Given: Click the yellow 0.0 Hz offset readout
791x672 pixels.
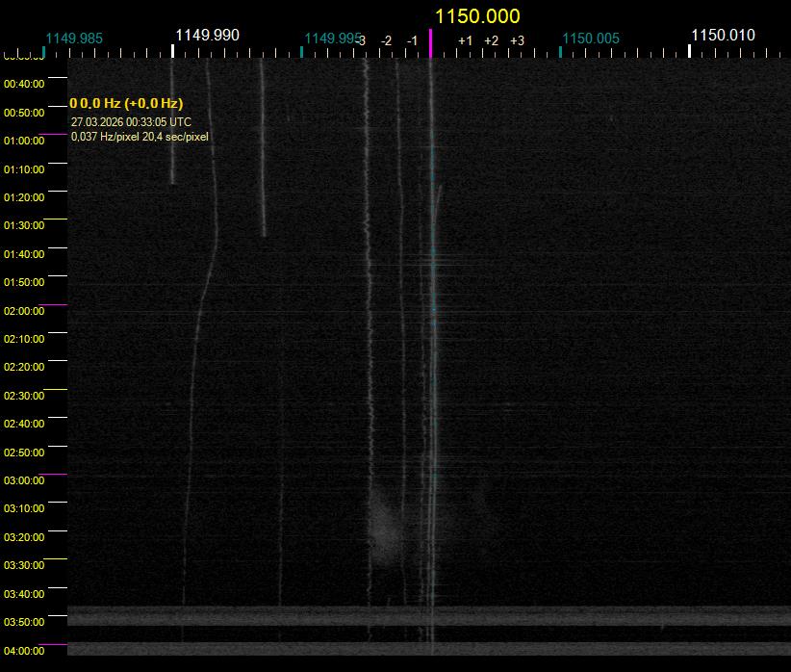Looking at the screenshot, I should (x=126, y=103).
